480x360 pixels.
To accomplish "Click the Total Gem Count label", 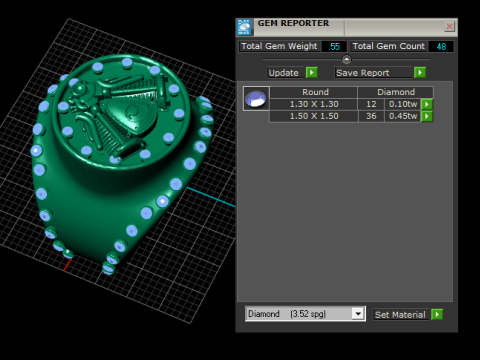I will (389, 46).
